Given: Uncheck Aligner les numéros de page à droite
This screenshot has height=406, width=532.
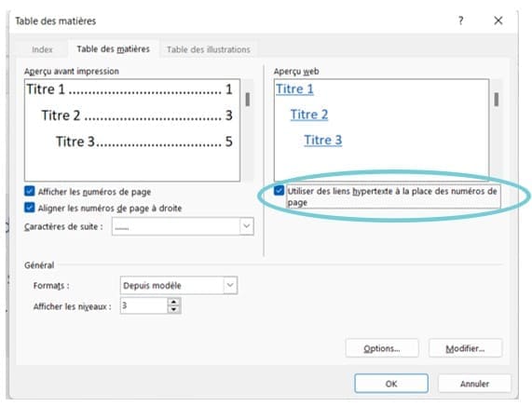Looking at the screenshot, I should [30, 208].
